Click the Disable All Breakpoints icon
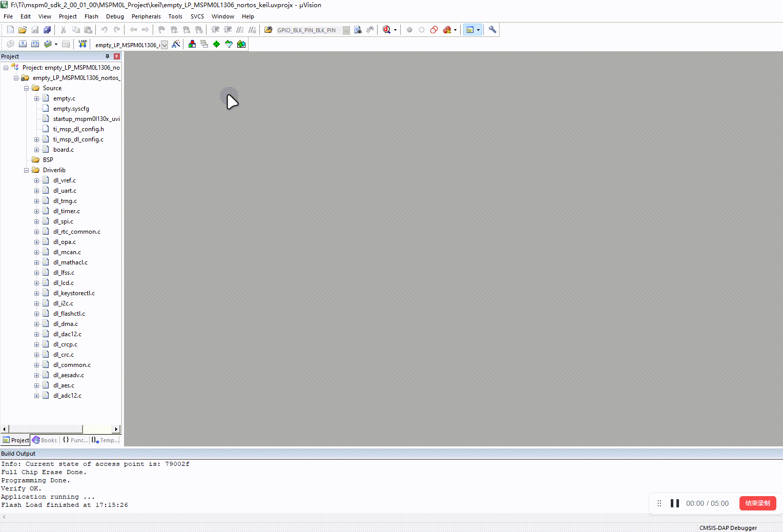Image resolution: width=783 pixels, height=532 pixels. (434, 30)
